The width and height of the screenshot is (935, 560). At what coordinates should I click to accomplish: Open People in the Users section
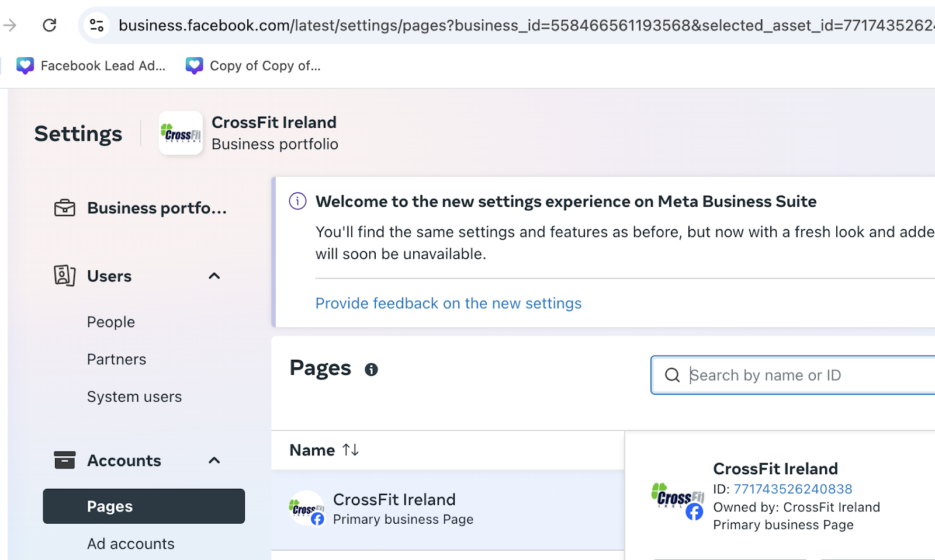pos(111,322)
